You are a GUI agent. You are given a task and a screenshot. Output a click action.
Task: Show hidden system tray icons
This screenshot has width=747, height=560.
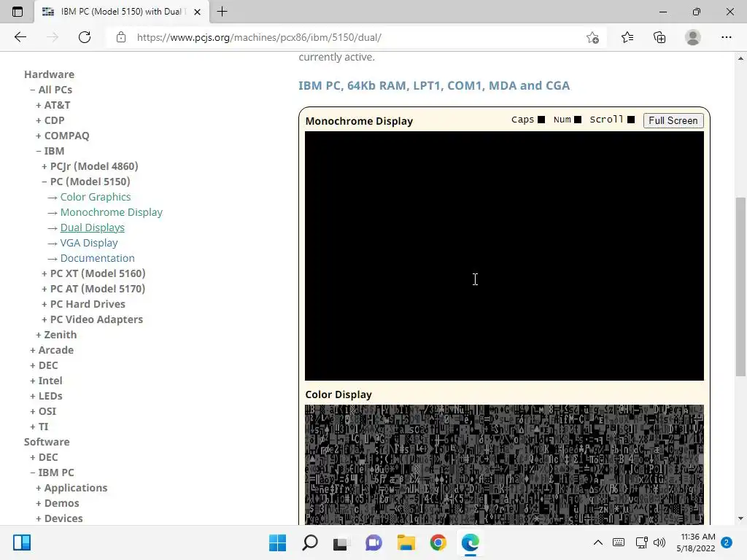click(x=598, y=542)
